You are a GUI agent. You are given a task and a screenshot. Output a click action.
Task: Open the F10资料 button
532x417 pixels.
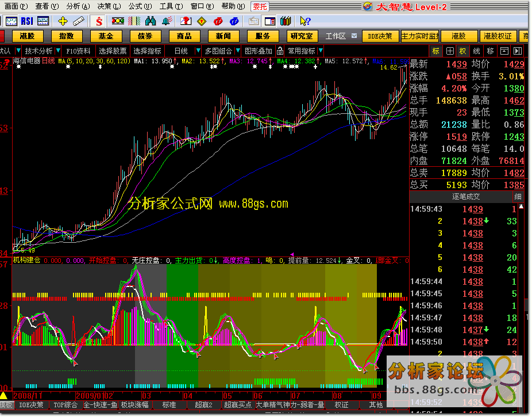click(78, 51)
